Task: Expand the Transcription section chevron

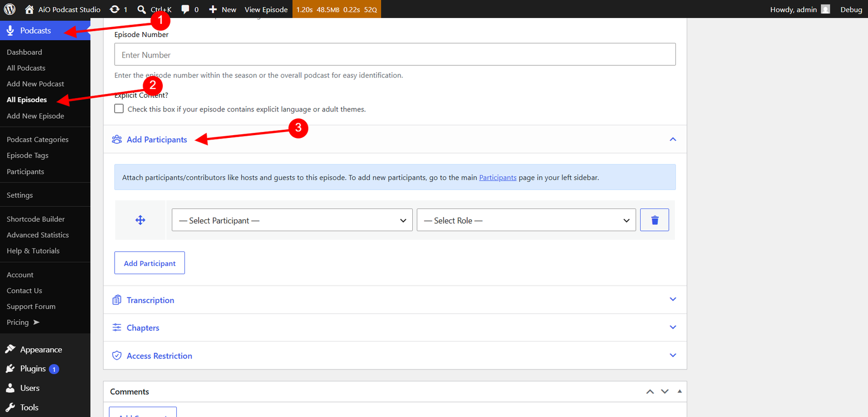Action: click(673, 299)
